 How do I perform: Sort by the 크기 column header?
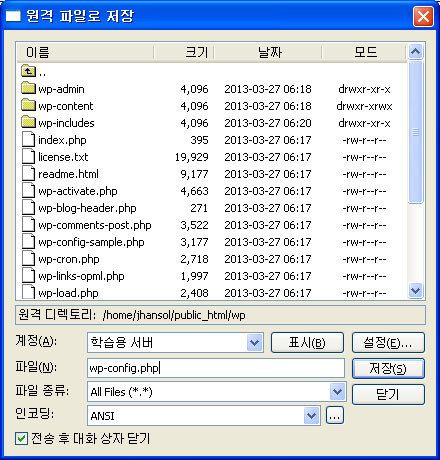click(x=184, y=52)
